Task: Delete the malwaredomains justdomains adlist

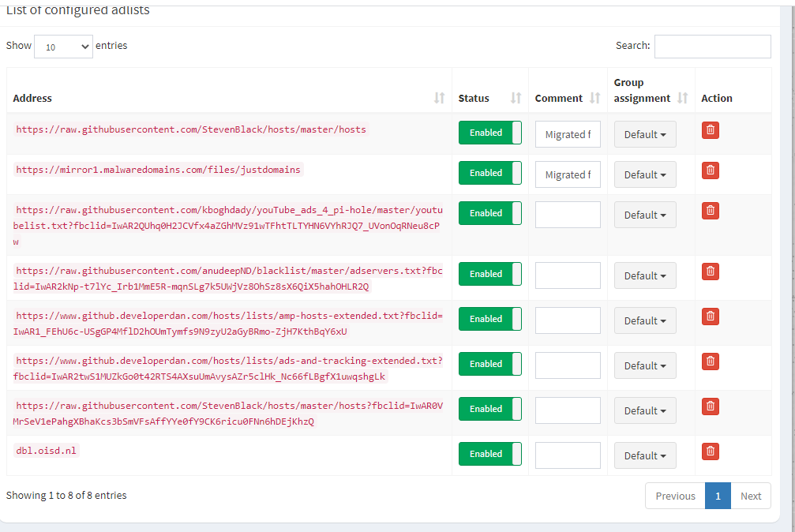Action: [711, 170]
